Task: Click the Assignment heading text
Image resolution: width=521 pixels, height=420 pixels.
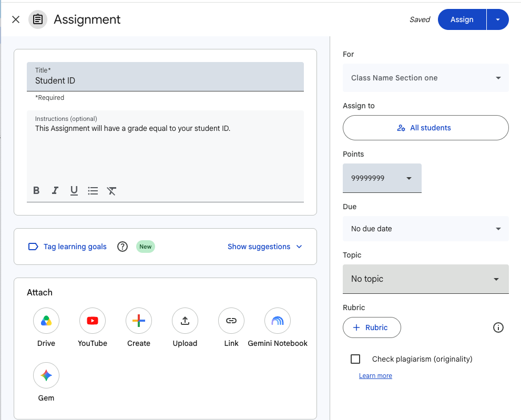Action: point(87,19)
